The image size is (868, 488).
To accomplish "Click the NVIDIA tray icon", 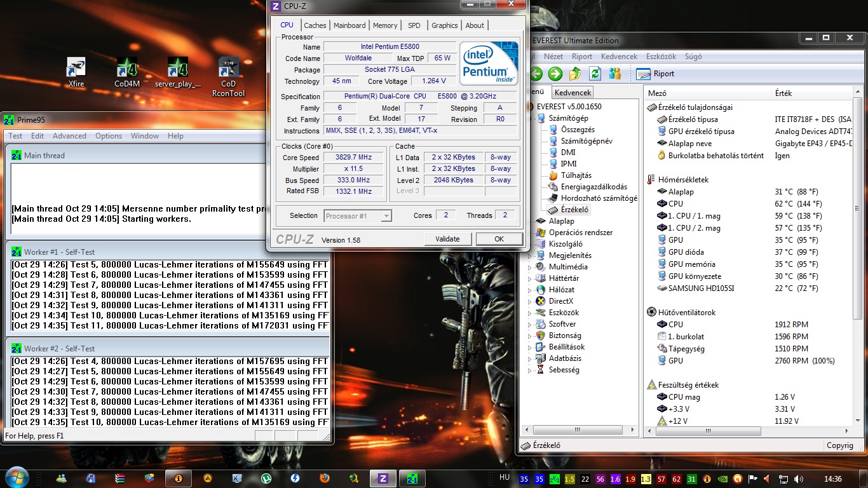I will pyautogui.click(x=722, y=478).
